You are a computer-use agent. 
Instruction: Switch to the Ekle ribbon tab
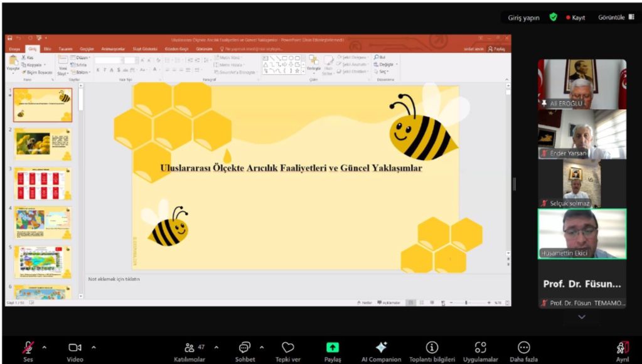[48, 49]
